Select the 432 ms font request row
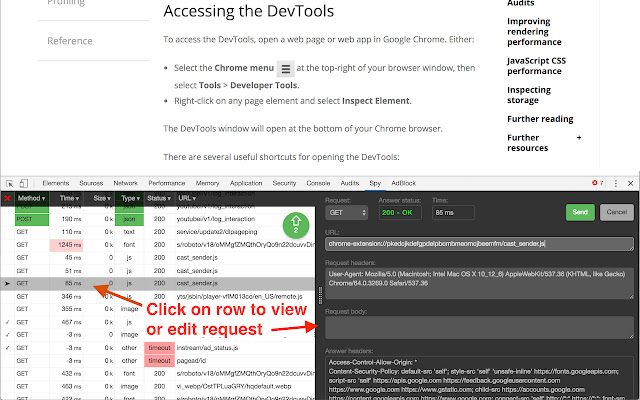The height and width of the screenshot is (400, 640). 158,373
